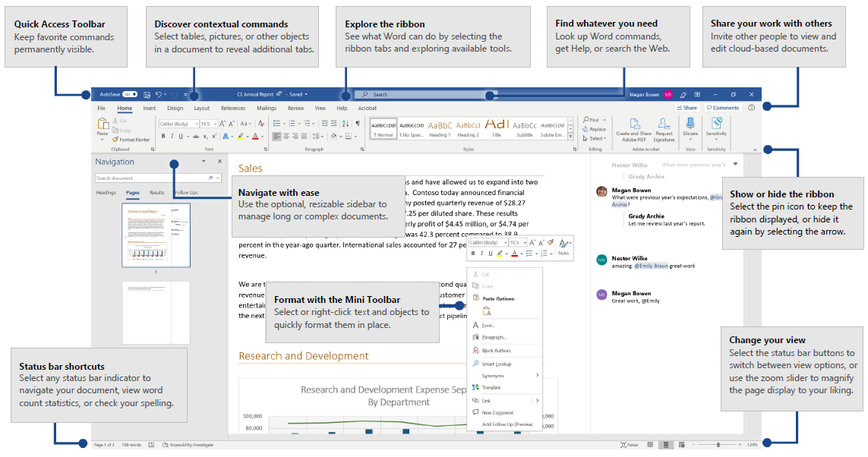This screenshot has width=868, height=457.
Task: Click the Sort A-Z icon
Action: pos(346,124)
